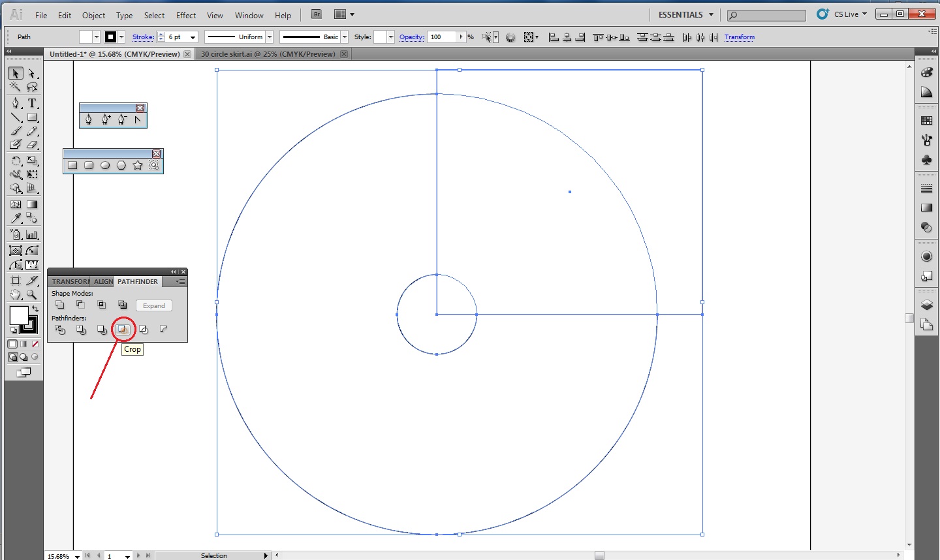
Task: Pick the Star tool in floating shapes panel
Action: [138, 166]
